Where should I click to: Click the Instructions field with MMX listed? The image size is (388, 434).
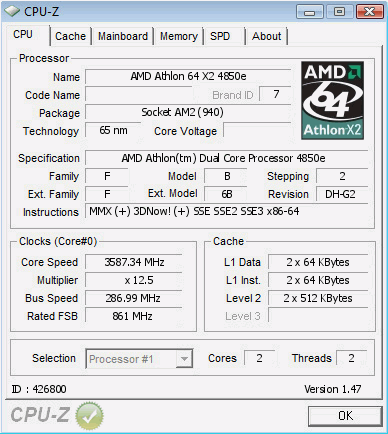227,212
